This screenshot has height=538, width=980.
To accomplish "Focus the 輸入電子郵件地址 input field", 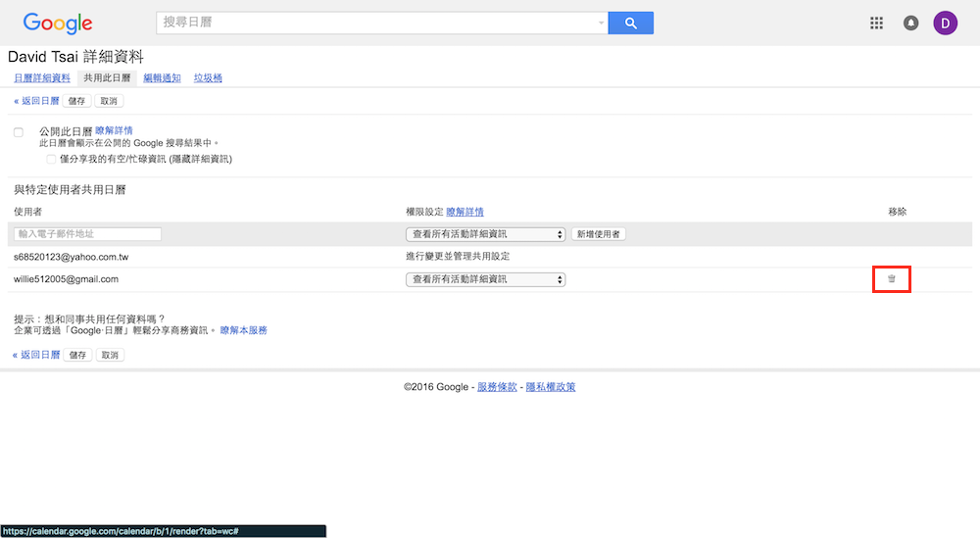I will point(88,234).
